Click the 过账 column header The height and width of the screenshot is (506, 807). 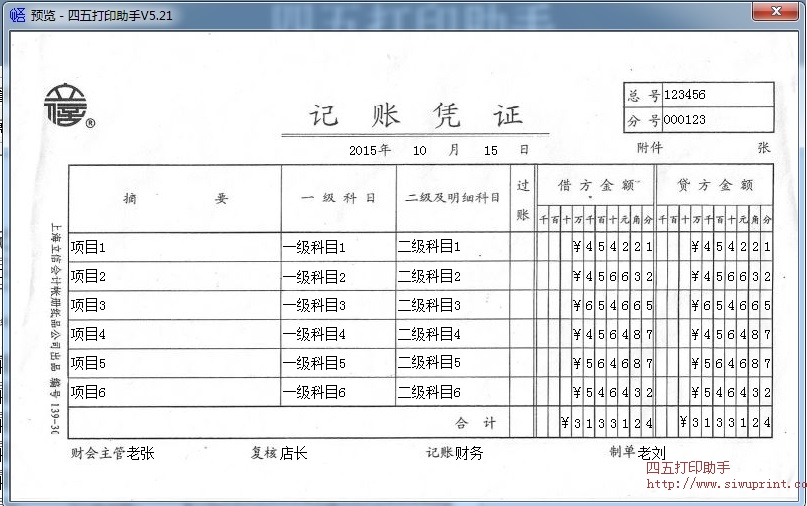pyautogui.click(x=523, y=200)
